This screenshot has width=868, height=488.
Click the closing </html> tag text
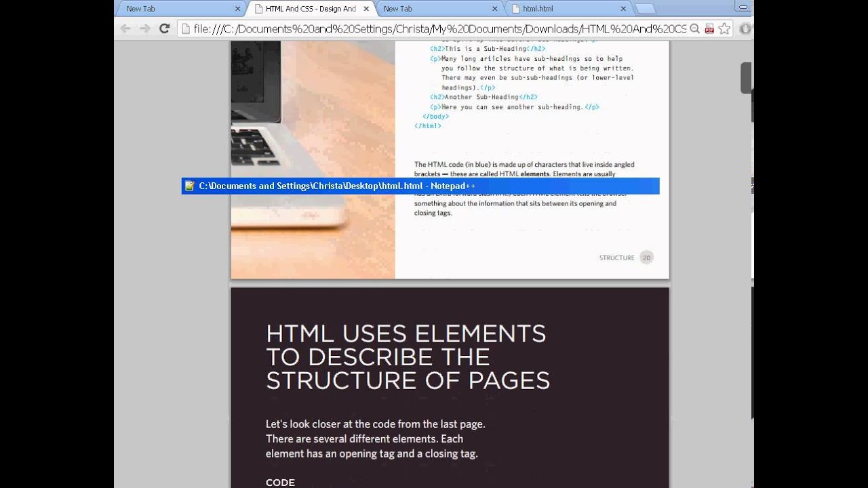pyautogui.click(x=428, y=125)
